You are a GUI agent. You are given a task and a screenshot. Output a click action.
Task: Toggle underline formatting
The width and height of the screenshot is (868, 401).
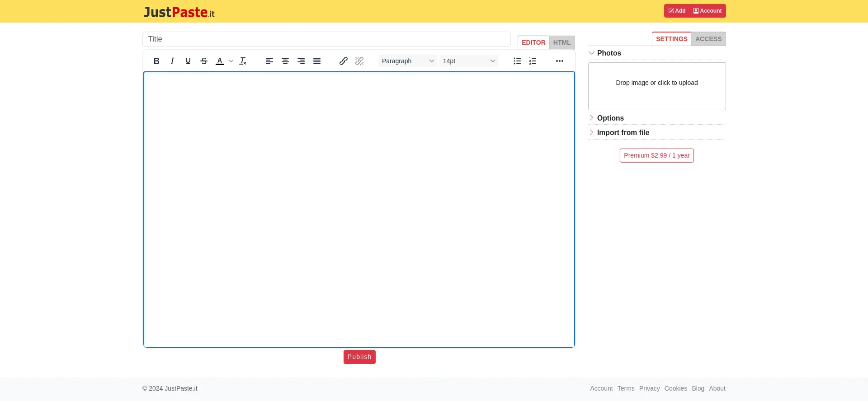point(188,61)
